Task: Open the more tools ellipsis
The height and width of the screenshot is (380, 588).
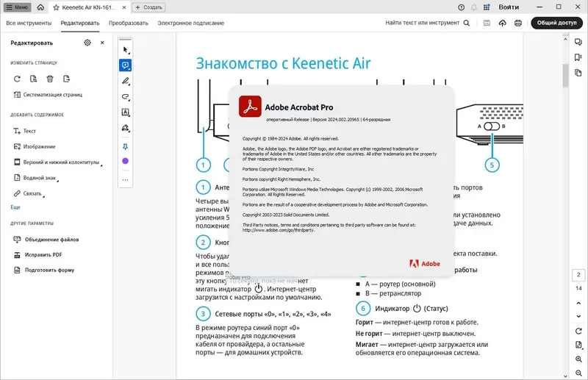Action: click(x=125, y=179)
